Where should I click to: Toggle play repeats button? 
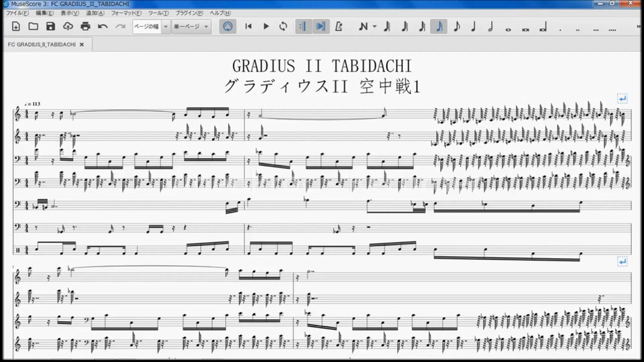[x=303, y=27]
